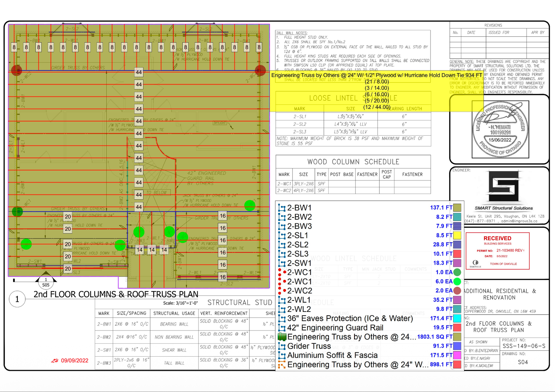The width and height of the screenshot is (555, 392).
Task: Click the icon beside 42" Engineering Guard Rail
Action: click(x=282, y=328)
